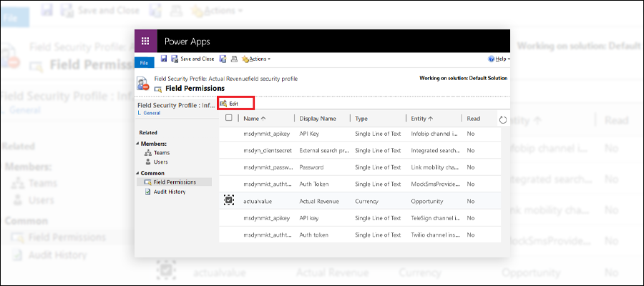Click the Field Permissions sidebar icon
The height and width of the screenshot is (286, 644).
pyautogui.click(x=147, y=182)
